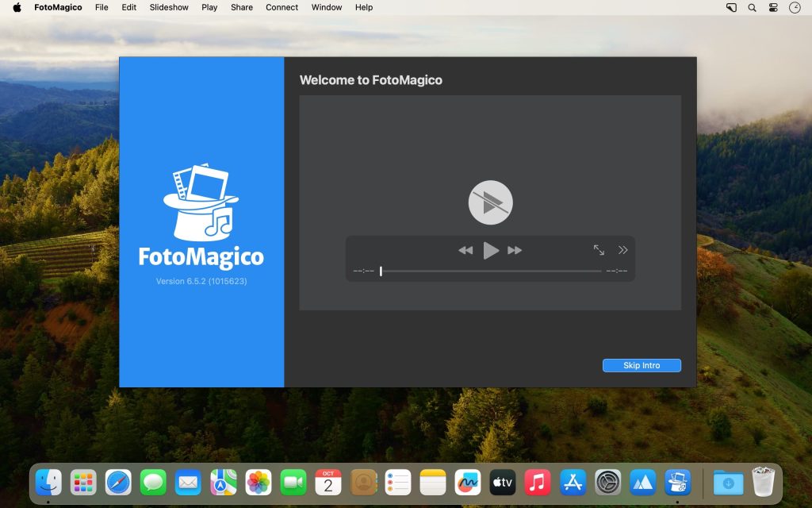The height and width of the screenshot is (508, 812).
Task: Click the Skip Intro button
Action: (642, 365)
